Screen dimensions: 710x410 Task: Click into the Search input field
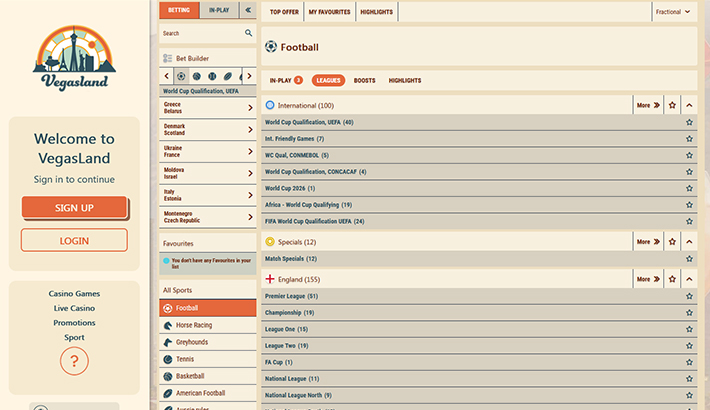pyautogui.click(x=200, y=33)
